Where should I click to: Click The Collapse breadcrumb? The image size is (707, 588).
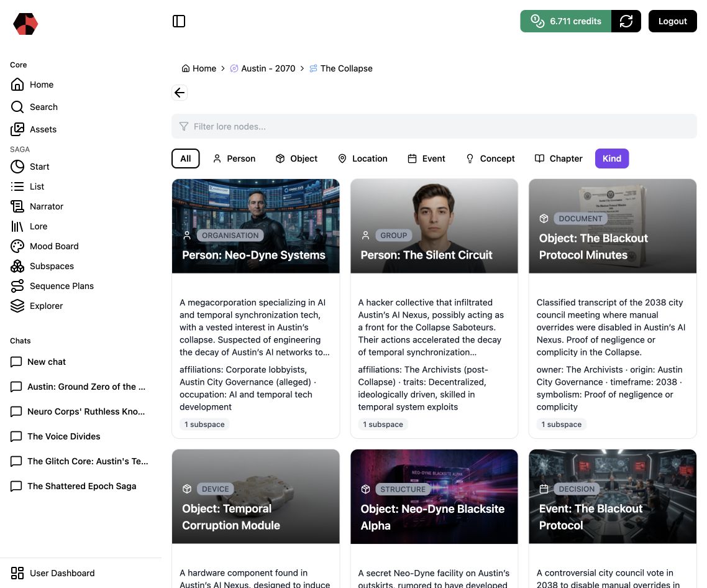(341, 68)
